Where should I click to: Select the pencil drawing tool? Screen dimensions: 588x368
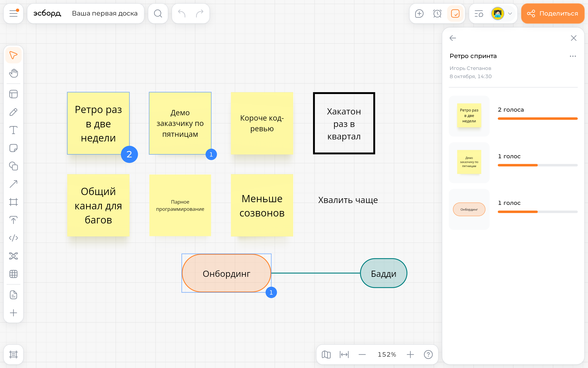point(14,112)
